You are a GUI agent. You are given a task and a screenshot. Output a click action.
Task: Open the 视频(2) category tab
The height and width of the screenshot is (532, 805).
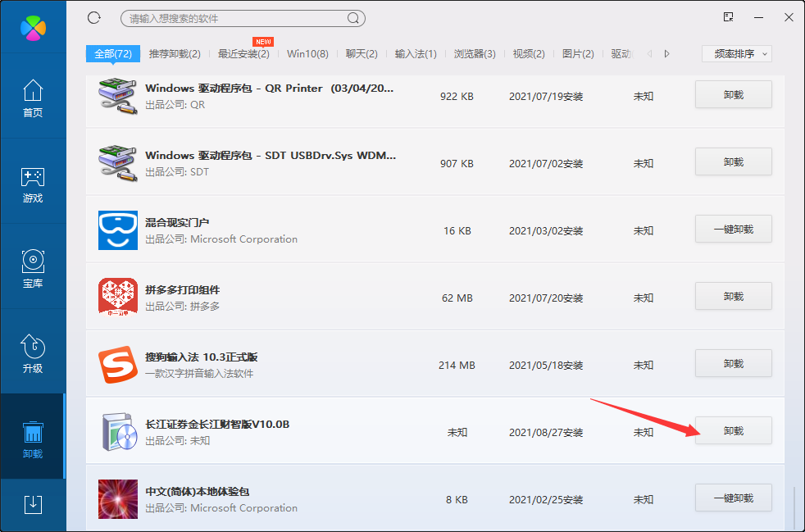click(528, 54)
